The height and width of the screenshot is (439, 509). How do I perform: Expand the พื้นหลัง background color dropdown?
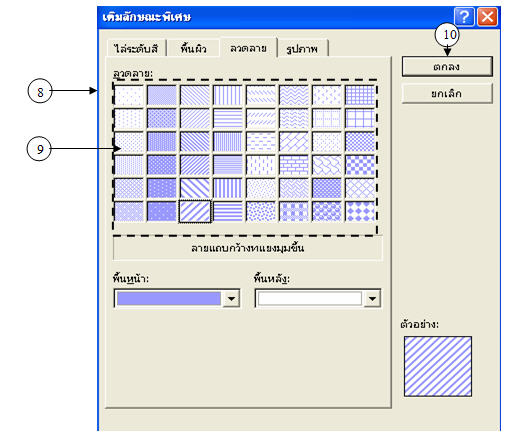click(x=372, y=298)
